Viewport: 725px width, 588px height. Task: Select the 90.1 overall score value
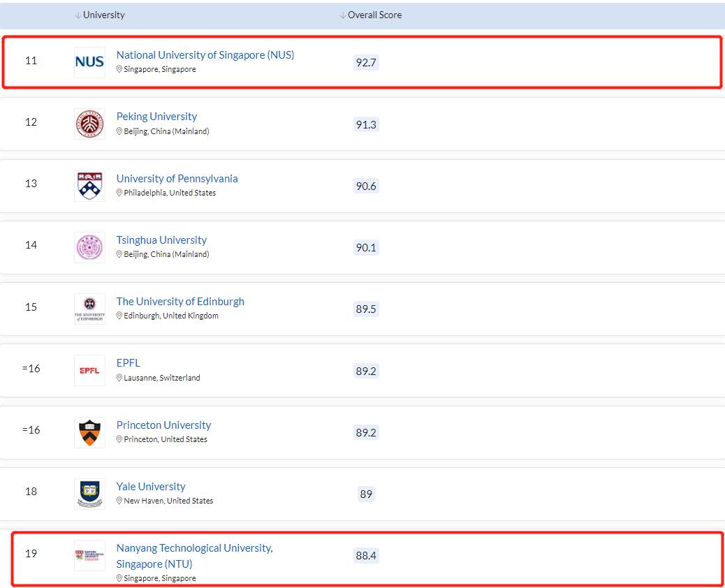tap(366, 247)
